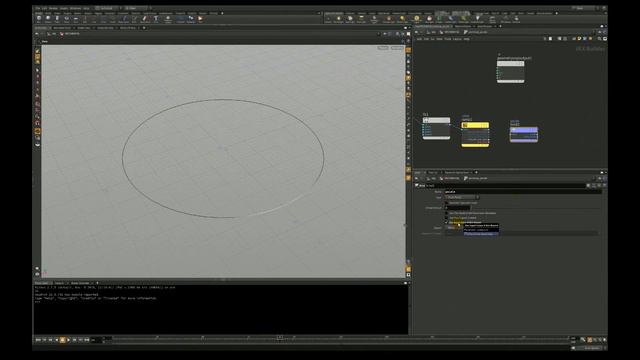Switch to the Animation Editor pane tab

point(62,28)
